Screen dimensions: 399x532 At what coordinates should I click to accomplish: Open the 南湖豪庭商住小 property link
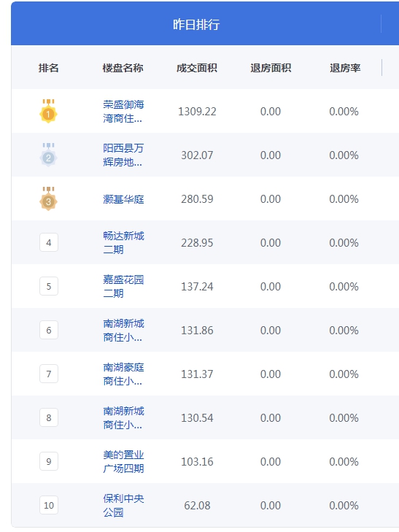point(123,374)
